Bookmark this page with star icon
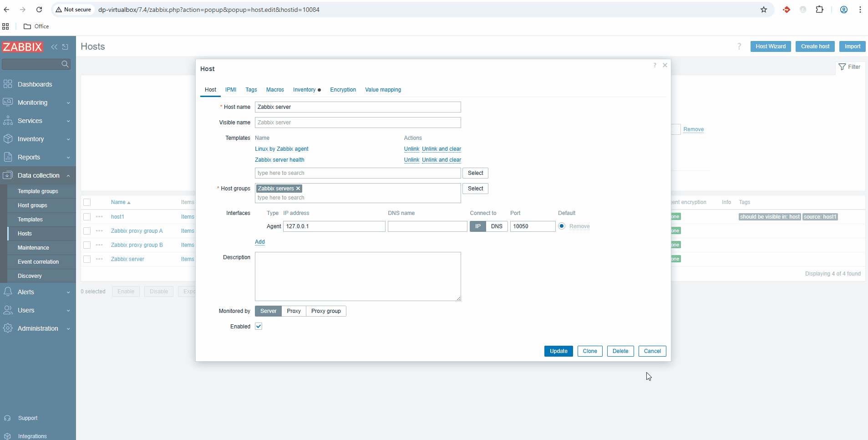Viewport: 868px width, 440px height. [763, 10]
